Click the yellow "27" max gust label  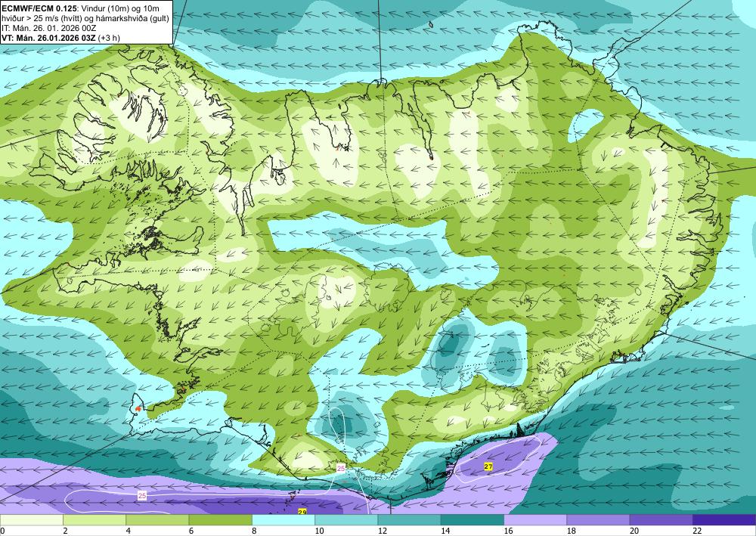tap(488, 466)
